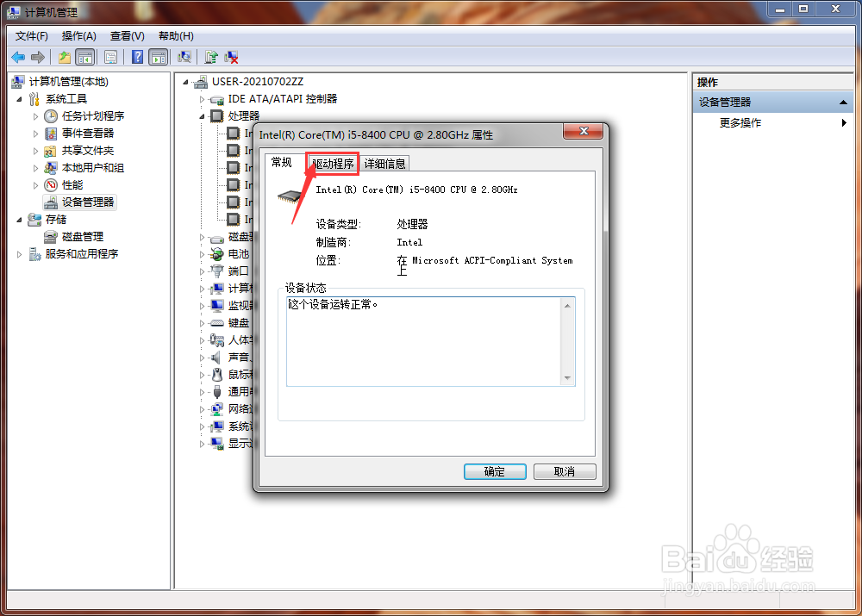Collapse the 存储 tree node

(20, 220)
